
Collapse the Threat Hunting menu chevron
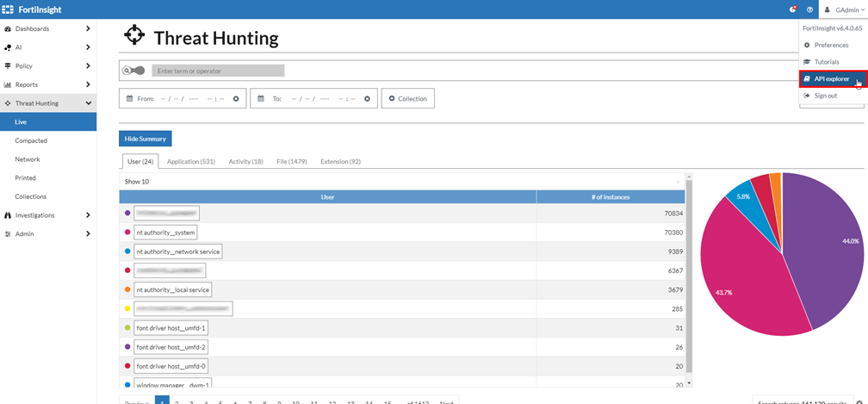(x=88, y=103)
